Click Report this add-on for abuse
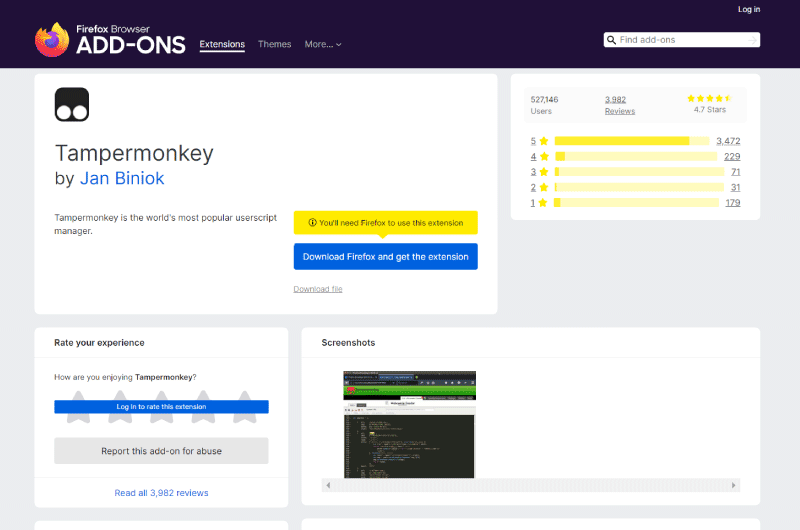 pos(161,451)
